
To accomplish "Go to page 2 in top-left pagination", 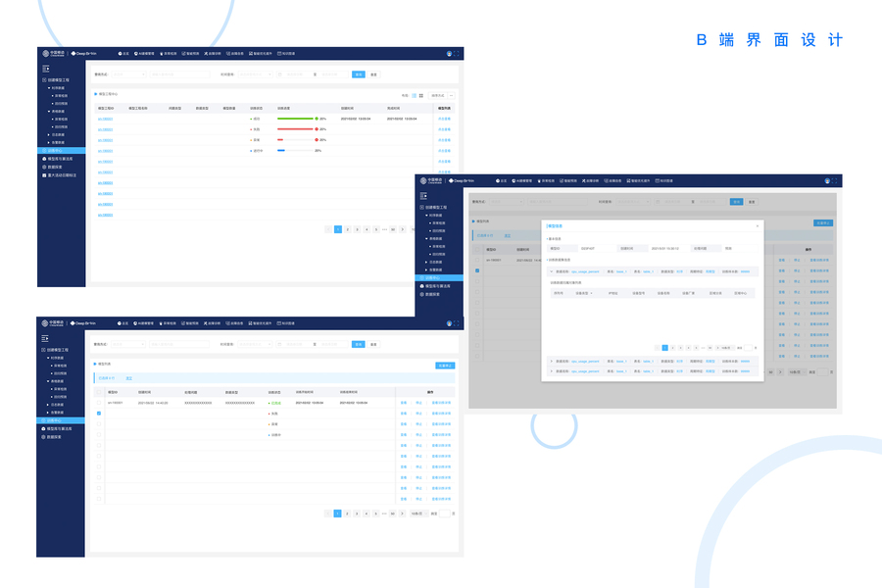I will pos(348,229).
